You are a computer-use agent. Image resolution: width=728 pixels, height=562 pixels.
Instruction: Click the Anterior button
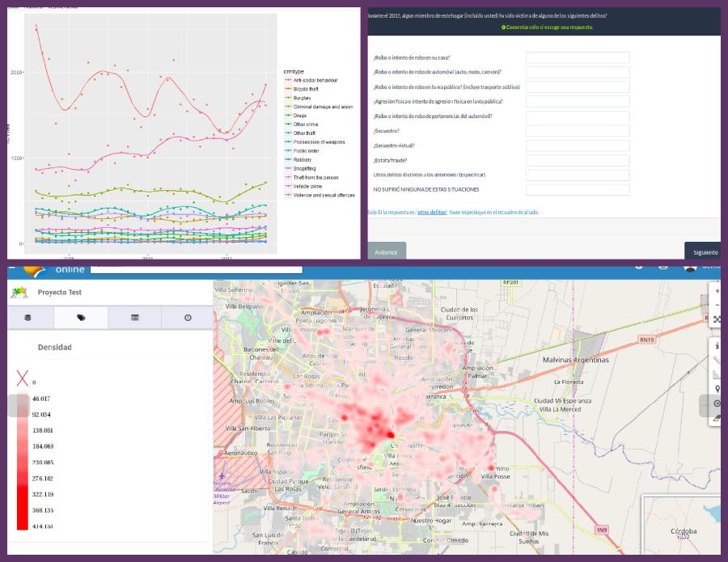pos(387,251)
